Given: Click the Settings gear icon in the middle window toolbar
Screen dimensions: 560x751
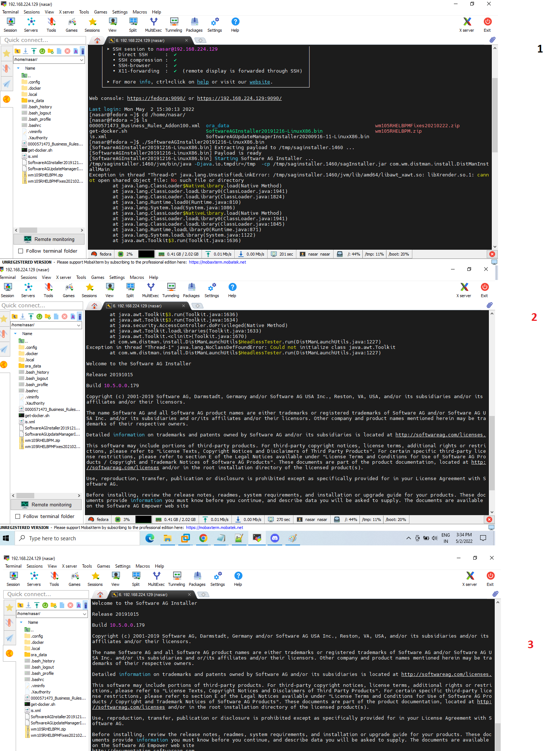Looking at the screenshot, I should tap(212, 290).
